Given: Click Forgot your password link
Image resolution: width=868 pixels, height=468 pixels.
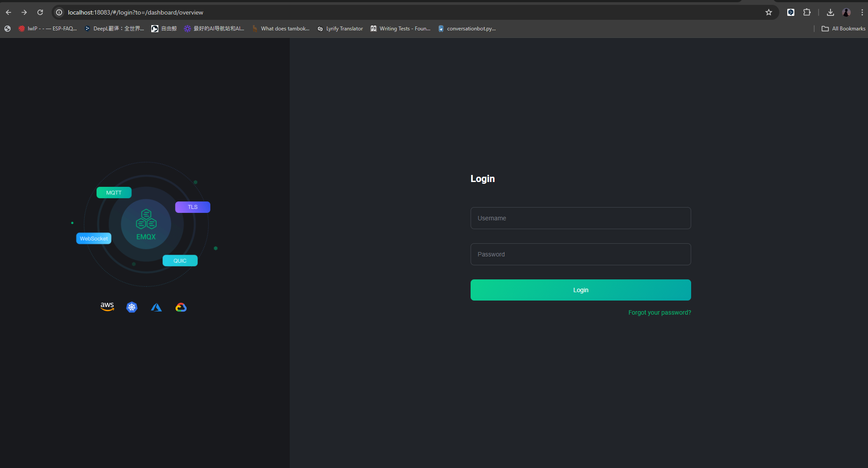Looking at the screenshot, I should tap(659, 312).
